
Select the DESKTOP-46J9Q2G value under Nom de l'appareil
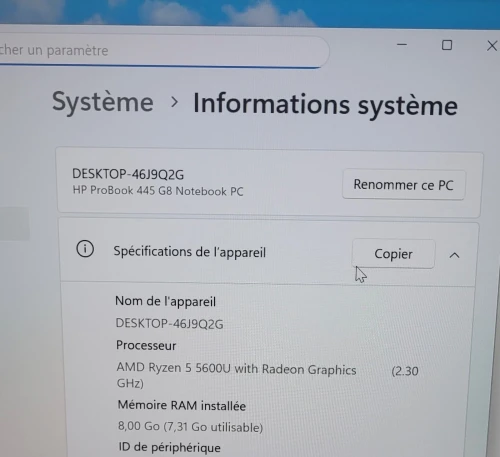(x=169, y=324)
